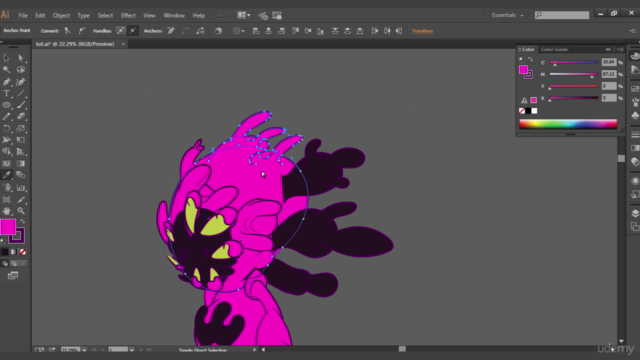Select the Hand tool
Viewport: 640px width, 360px height.
click(7, 211)
